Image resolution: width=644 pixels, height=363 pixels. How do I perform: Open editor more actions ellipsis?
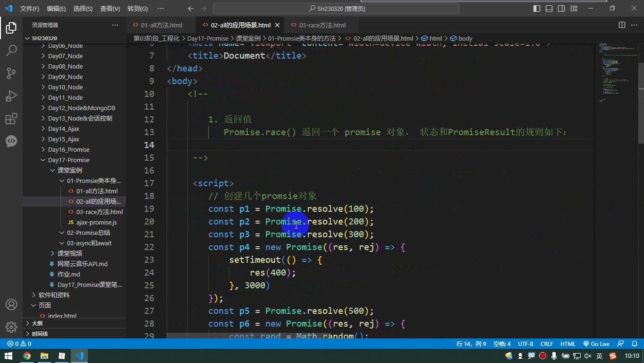(x=634, y=25)
